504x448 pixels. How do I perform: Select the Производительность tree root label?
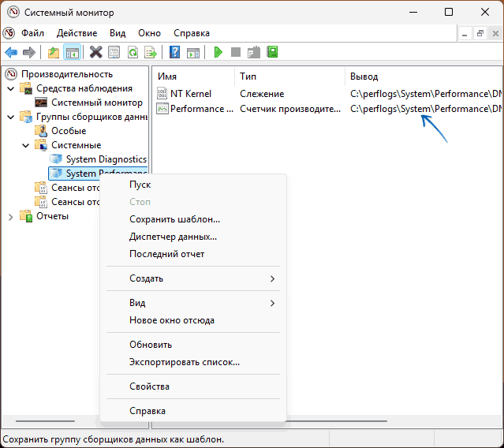pyautogui.click(x=67, y=74)
